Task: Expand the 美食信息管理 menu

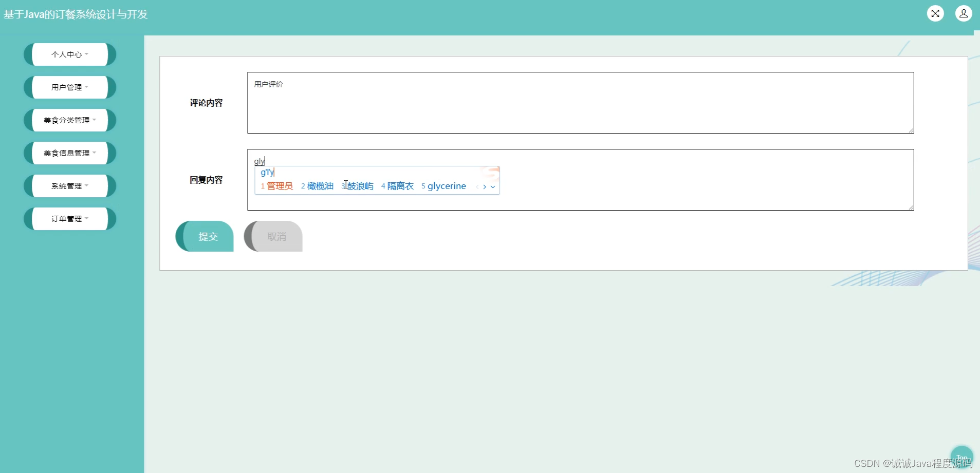Action: coord(70,153)
